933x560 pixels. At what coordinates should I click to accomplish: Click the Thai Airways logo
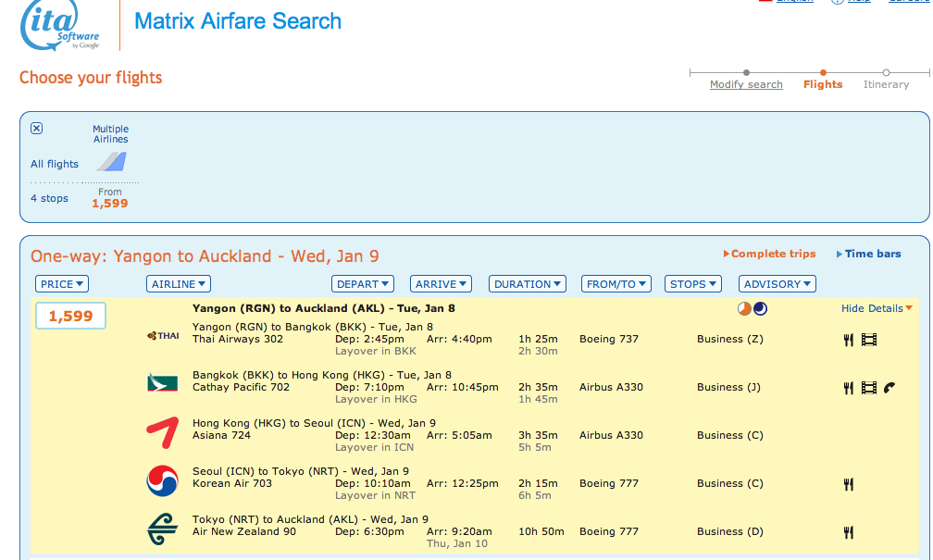163,336
